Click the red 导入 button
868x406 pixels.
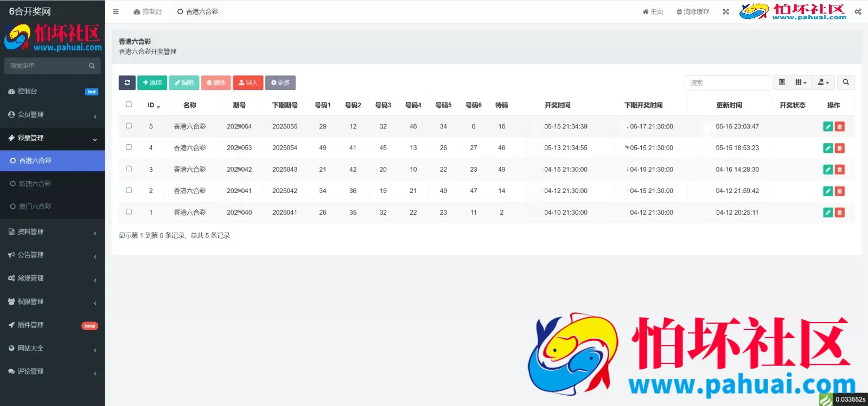[248, 82]
